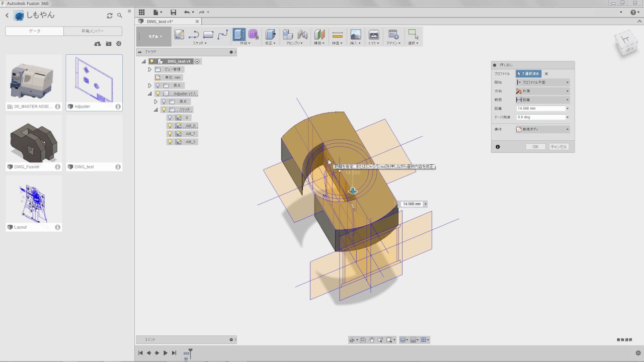Open the モデル workspace dropdown
This screenshot has width=644, height=362.
(154, 36)
